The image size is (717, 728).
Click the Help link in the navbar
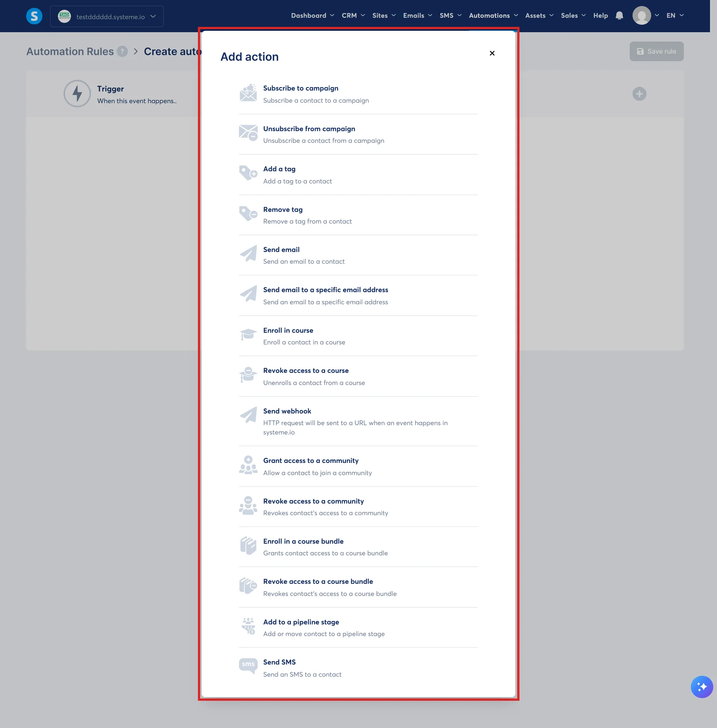pos(600,15)
